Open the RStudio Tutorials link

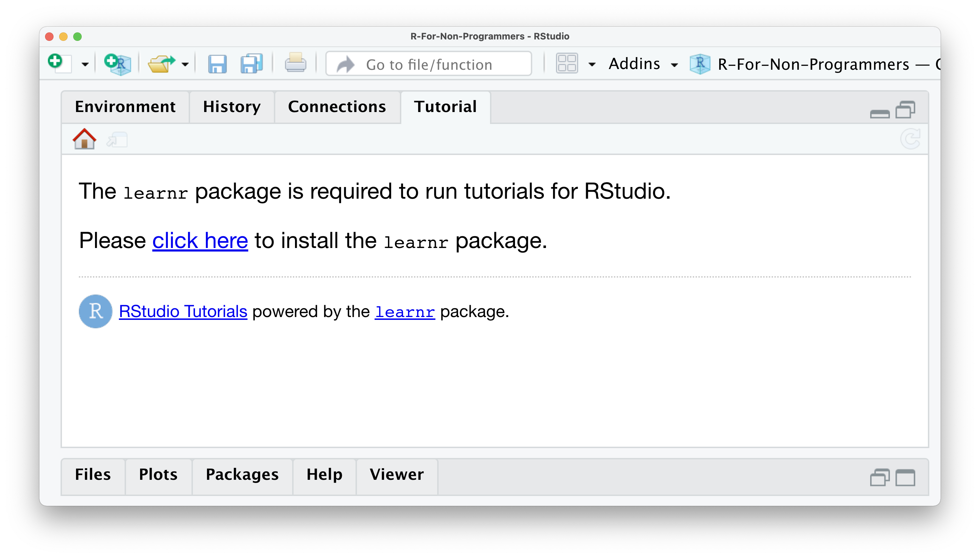(183, 311)
